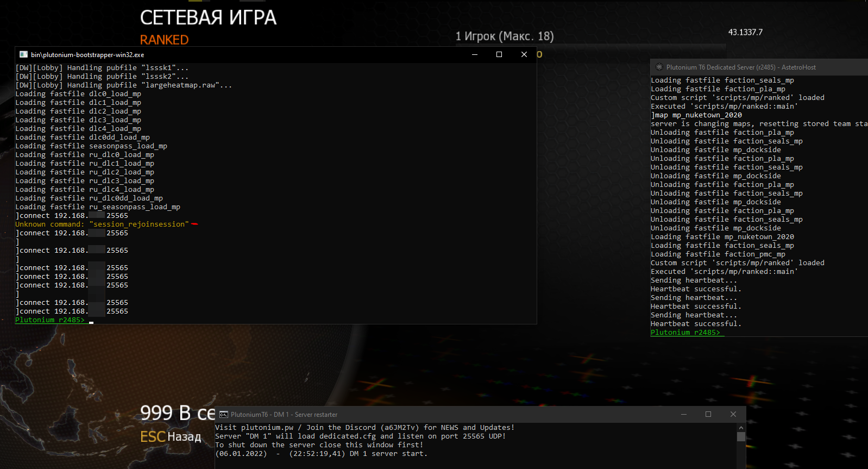This screenshot has width=868, height=469.
Task: Click 'Server "DM 1" will load dedicated.cfg' line
Action: coord(361,436)
